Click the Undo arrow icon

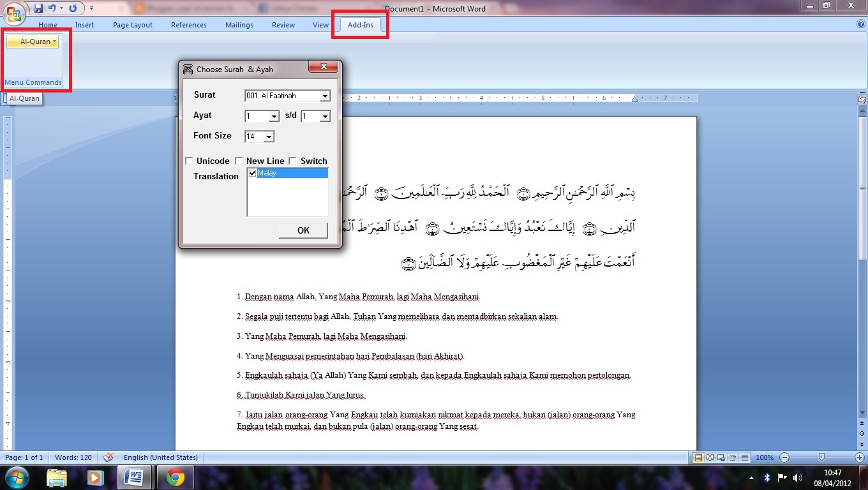coord(52,8)
